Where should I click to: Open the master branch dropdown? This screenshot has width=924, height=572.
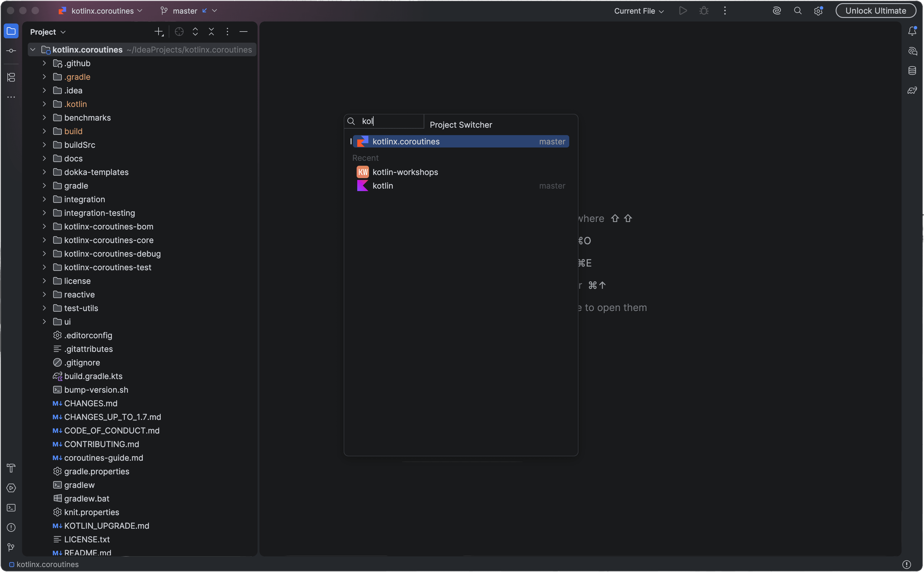point(189,11)
